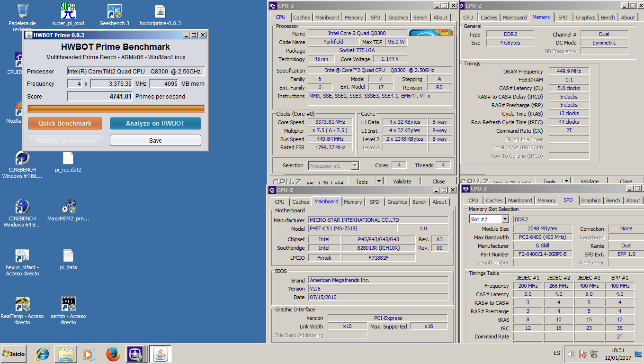The width and height of the screenshot is (644, 364).
Task: Launch Firefox from the taskbar
Action: pyautogui.click(x=113, y=354)
